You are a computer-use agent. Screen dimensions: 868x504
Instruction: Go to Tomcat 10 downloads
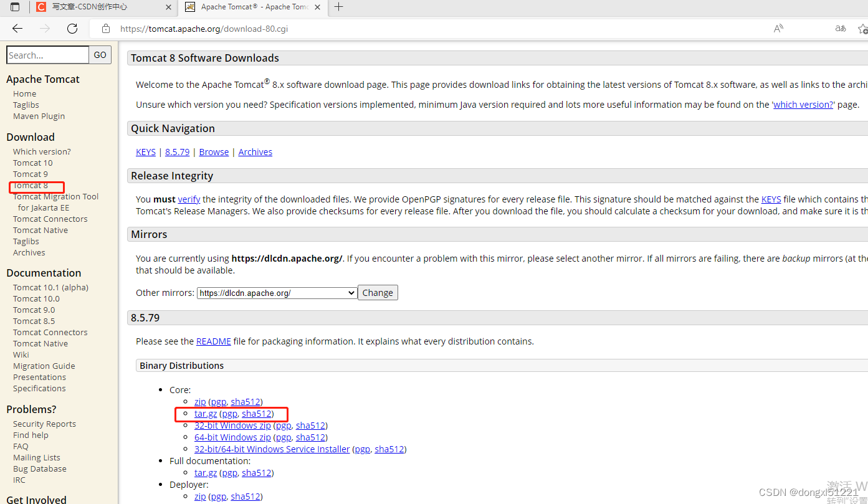point(33,163)
